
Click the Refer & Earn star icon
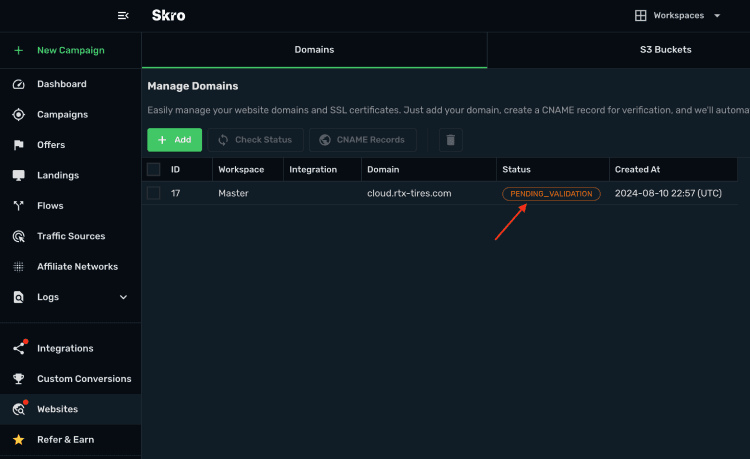19,440
